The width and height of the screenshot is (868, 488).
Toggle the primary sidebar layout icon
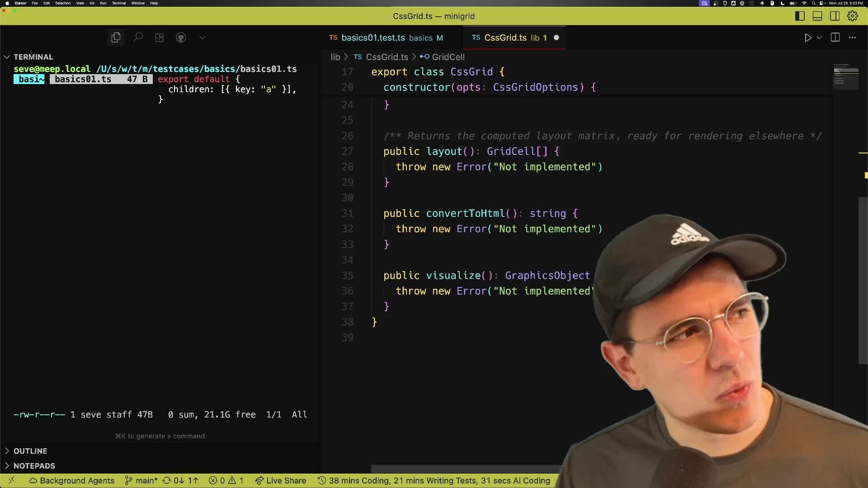(x=800, y=16)
